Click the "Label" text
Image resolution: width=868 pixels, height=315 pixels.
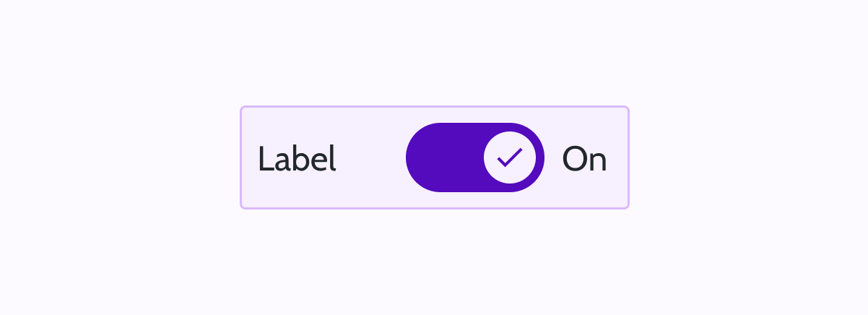coord(297,159)
